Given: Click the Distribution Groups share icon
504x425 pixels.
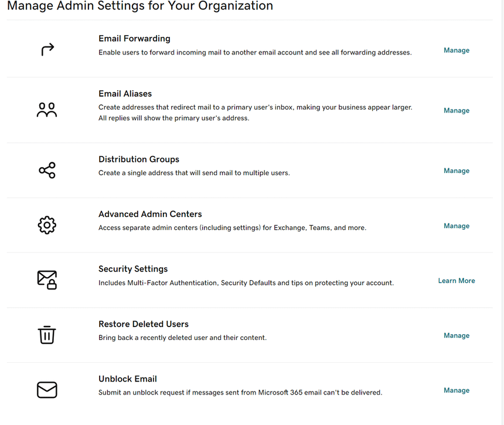Looking at the screenshot, I should [47, 171].
